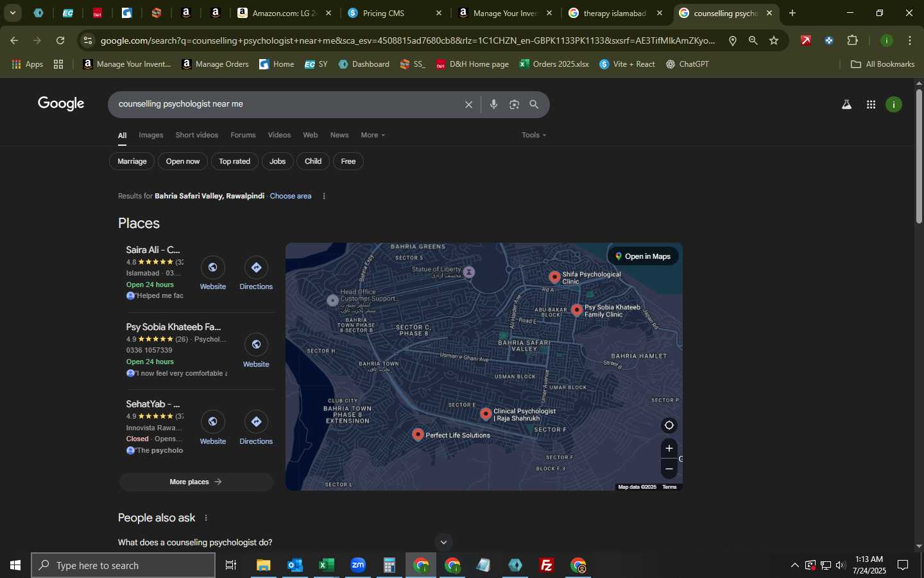Open Excel from the Windows taskbar
The image size is (924, 578).
[x=326, y=565]
